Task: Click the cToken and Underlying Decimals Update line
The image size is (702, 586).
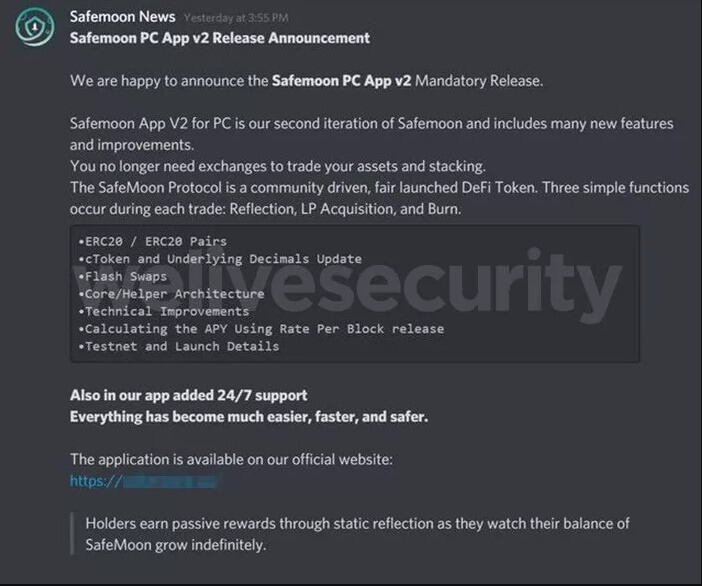Action: (x=220, y=259)
